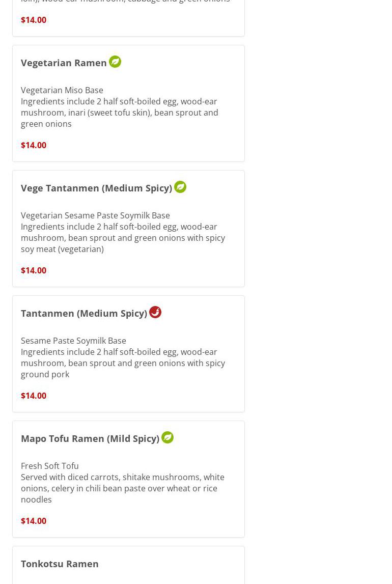The height and width of the screenshot is (584, 392).
Task: Click the $14.00 price of Tantanmen
Action: coord(34,396)
